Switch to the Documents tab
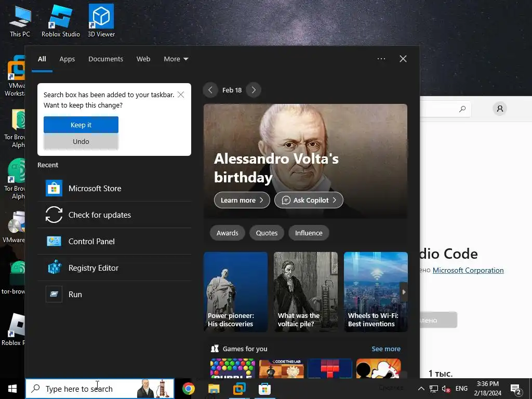This screenshot has height=399, width=532. 105,59
